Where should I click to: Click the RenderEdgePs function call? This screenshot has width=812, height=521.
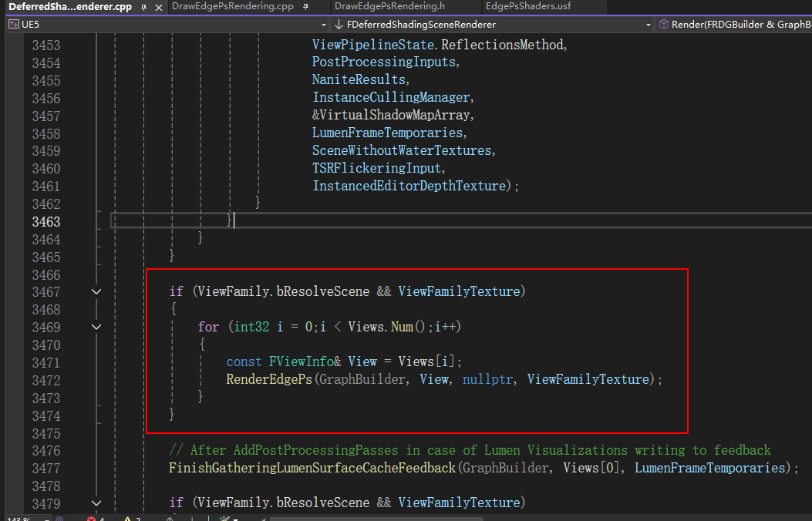[x=270, y=380]
